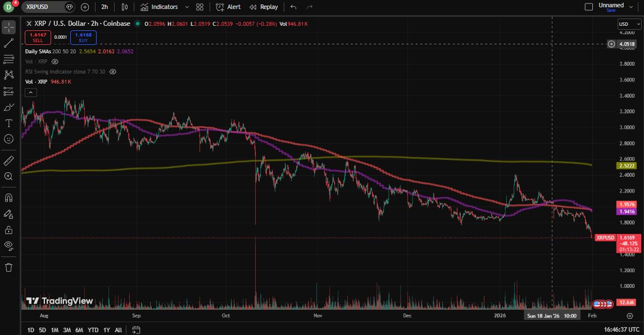Undo the last chart action
644x335 pixels.
click(x=293, y=7)
